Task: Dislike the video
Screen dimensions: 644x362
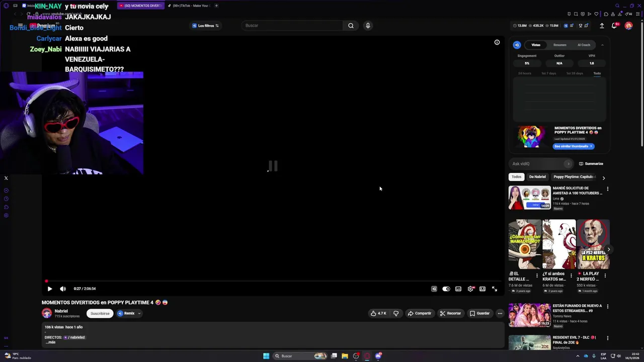Action: (396, 313)
